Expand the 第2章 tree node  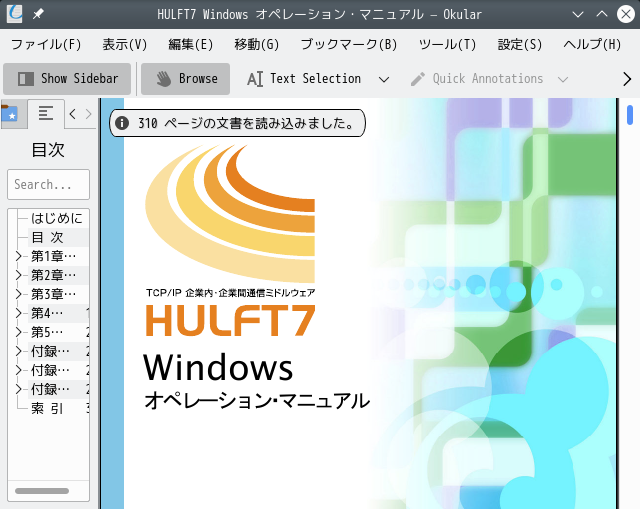point(18,275)
